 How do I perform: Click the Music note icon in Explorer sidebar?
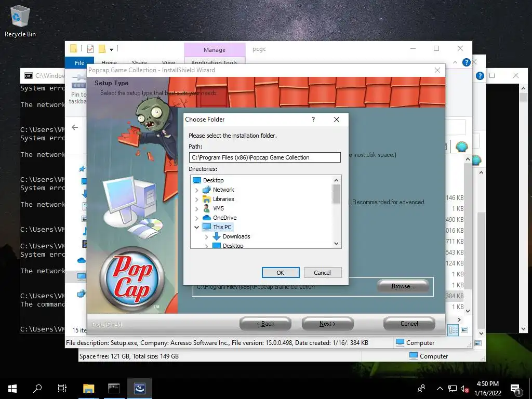[84, 231]
